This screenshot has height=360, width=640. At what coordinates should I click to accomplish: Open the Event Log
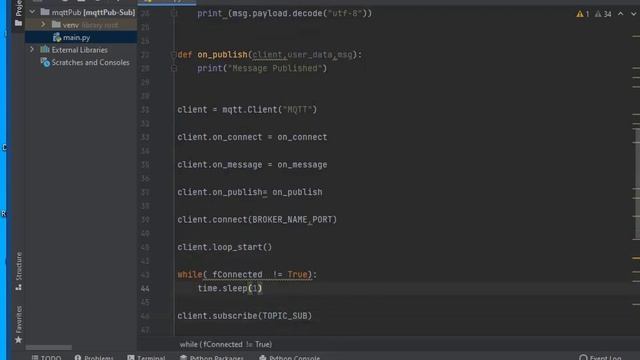(600, 358)
